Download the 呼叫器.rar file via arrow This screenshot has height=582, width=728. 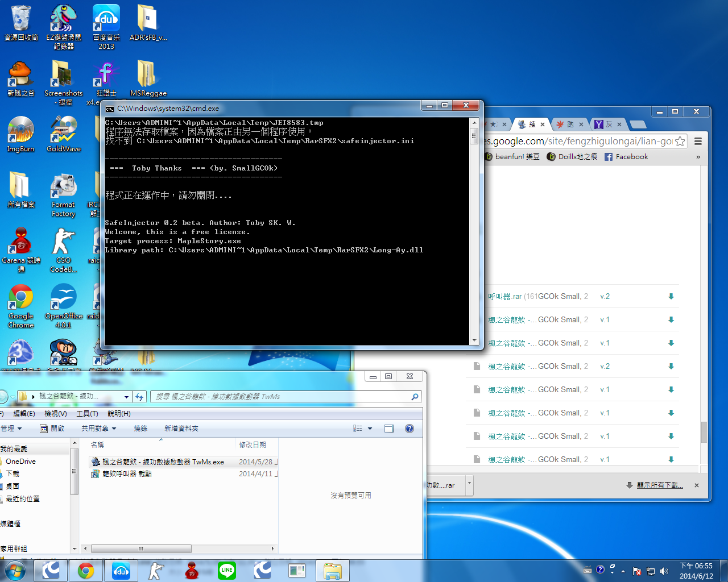coord(671,296)
